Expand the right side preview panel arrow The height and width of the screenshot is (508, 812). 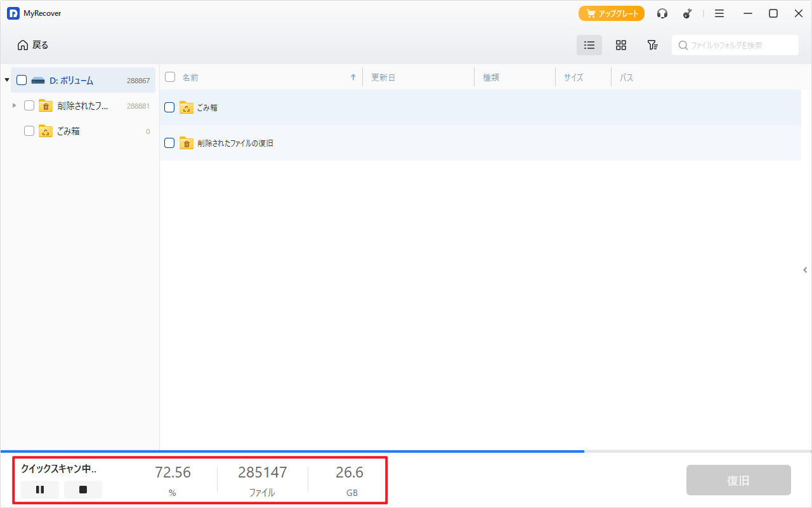805,270
